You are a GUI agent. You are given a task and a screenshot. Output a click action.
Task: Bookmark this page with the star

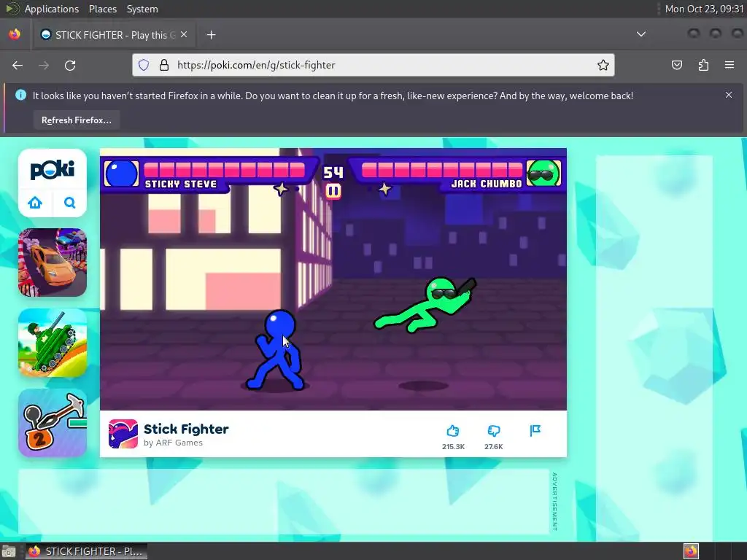(603, 65)
